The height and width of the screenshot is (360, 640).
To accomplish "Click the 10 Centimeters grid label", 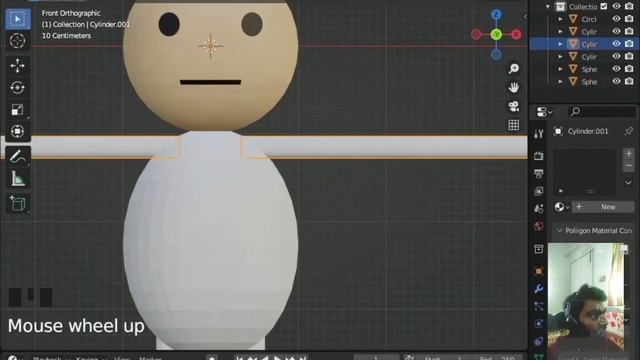I will 67,36.
